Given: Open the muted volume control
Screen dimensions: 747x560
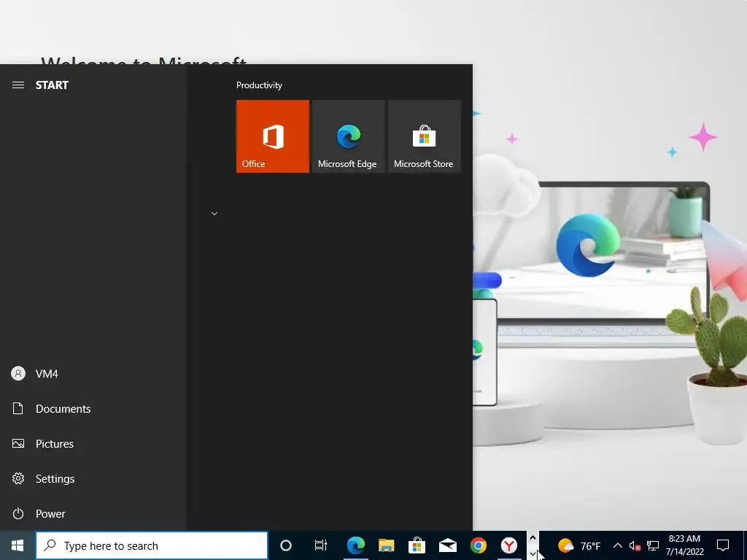Looking at the screenshot, I should [x=635, y=545].
